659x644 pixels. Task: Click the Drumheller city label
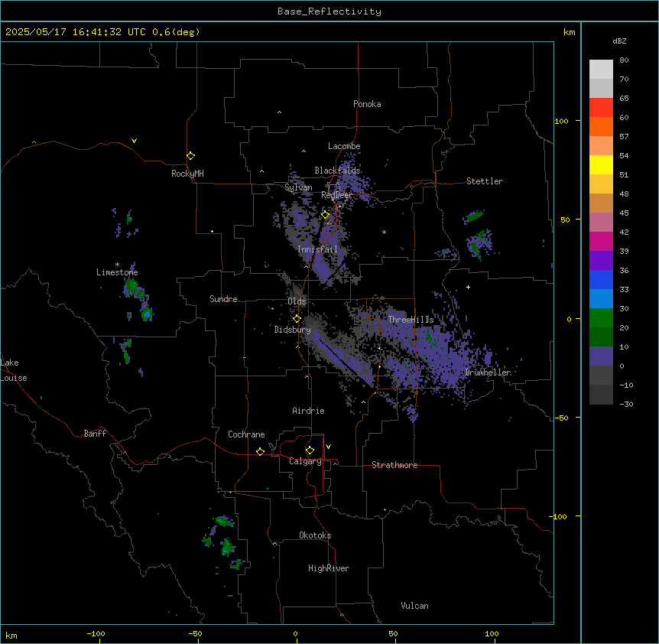point(488,372)
